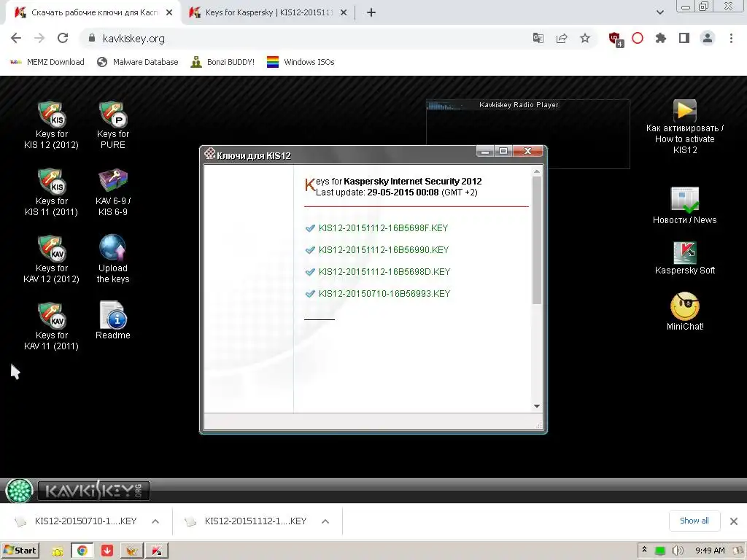
Task: Click the KAVKISKEY.ORG logo in site taskbar
Action: point(93,491)
